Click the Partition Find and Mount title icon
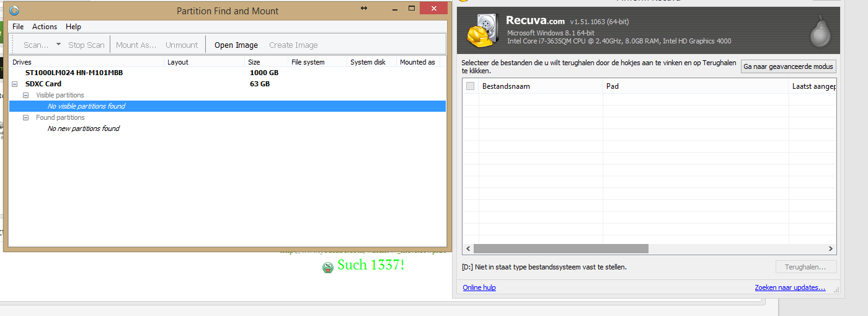Screen dimensions: 868x316 point(15,11)
